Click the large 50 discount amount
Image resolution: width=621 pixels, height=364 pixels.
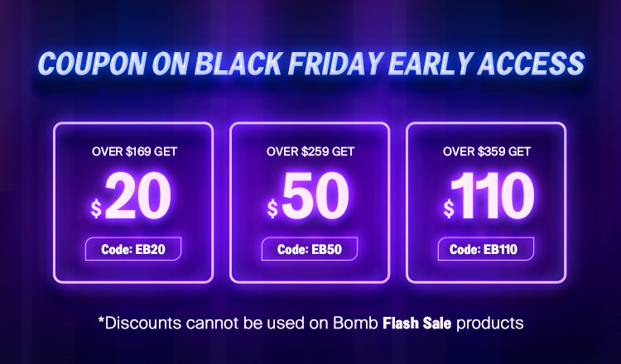click(315, 199)
